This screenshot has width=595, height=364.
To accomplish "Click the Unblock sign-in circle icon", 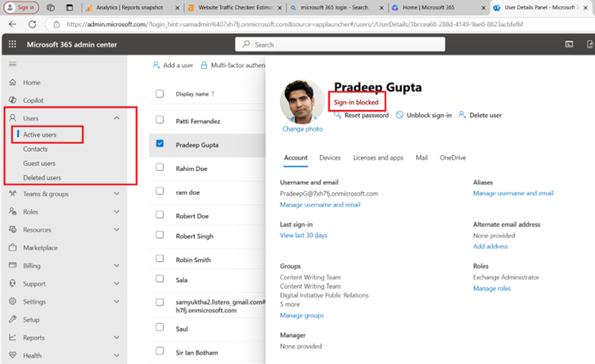I will click(x=400, y=115).
